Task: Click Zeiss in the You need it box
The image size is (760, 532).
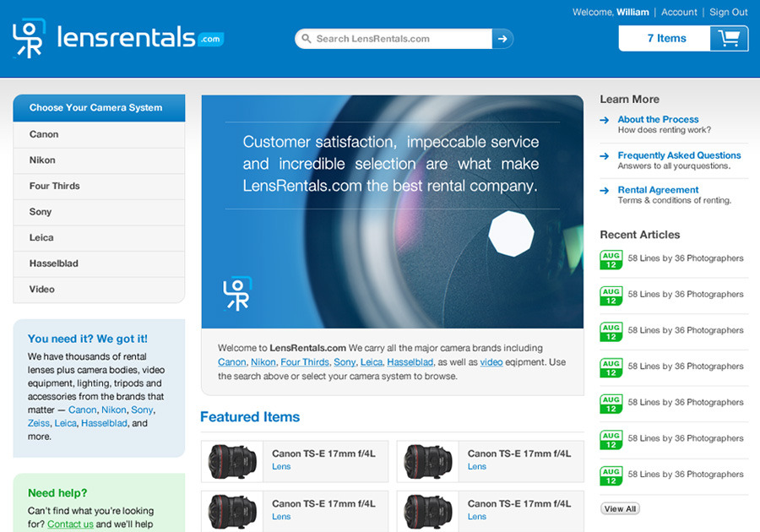Action: click(x=38, y=423)
